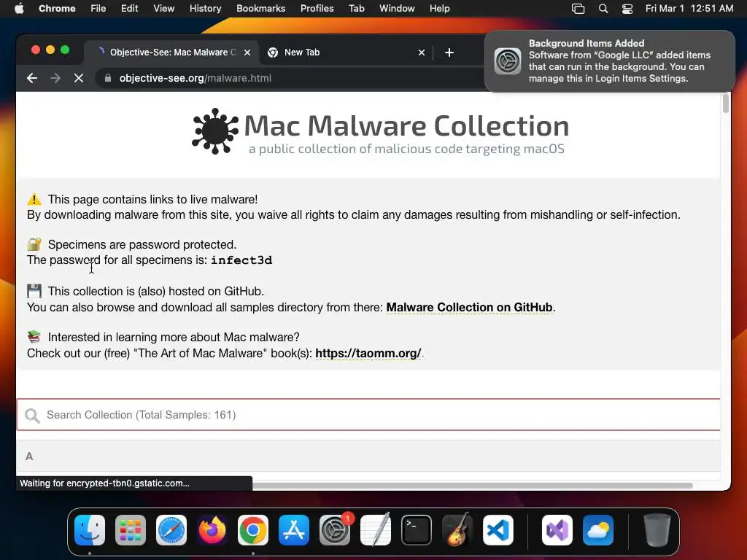Open the Window menu
This screenshot has width=747, height=560.
397,8
